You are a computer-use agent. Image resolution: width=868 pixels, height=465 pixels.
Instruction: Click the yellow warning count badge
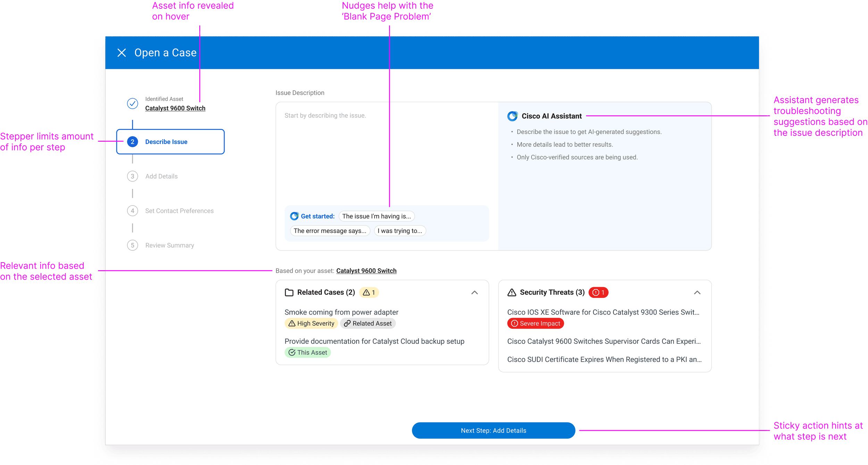[x=369, y=292]
